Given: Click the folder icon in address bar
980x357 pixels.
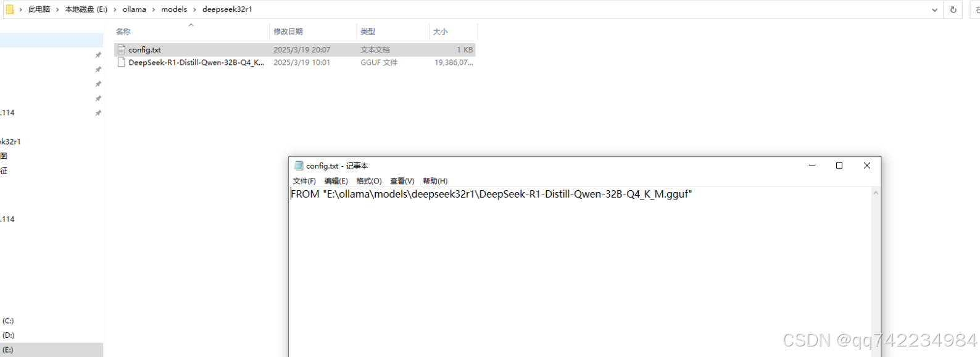Looking at the screenshot, I should tap(10, 9).
